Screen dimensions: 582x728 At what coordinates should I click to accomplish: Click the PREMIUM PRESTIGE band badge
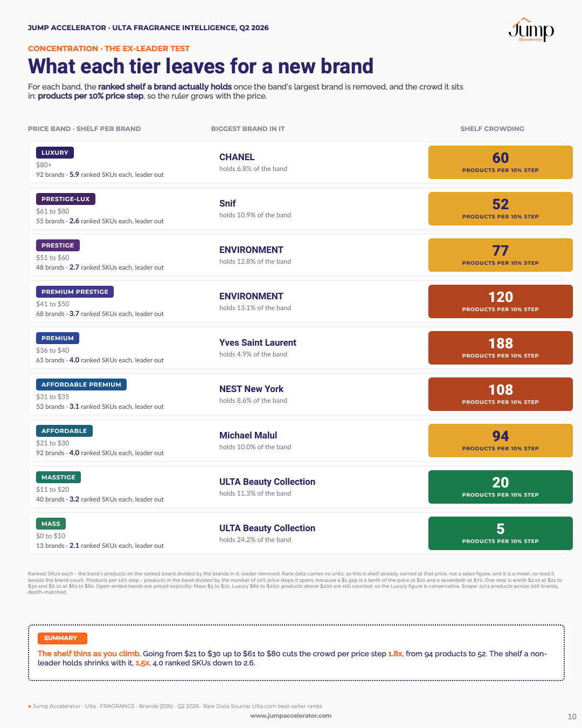tap(75, 292)
